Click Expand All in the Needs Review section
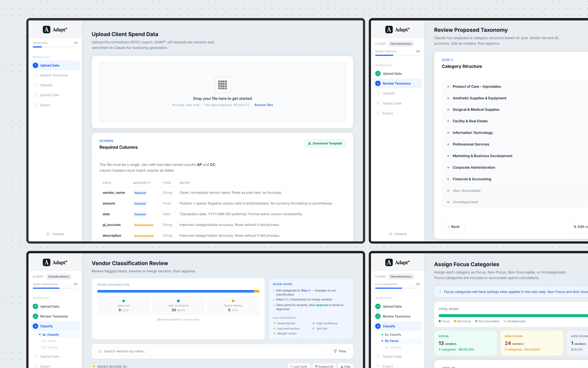This screenshot has width=588, height=368. tap(324, 366)
